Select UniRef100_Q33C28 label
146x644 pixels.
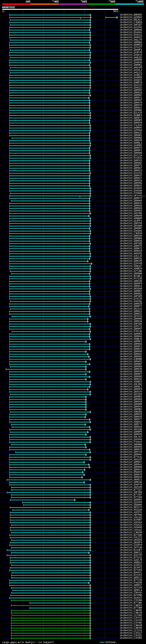coord(131,299)
